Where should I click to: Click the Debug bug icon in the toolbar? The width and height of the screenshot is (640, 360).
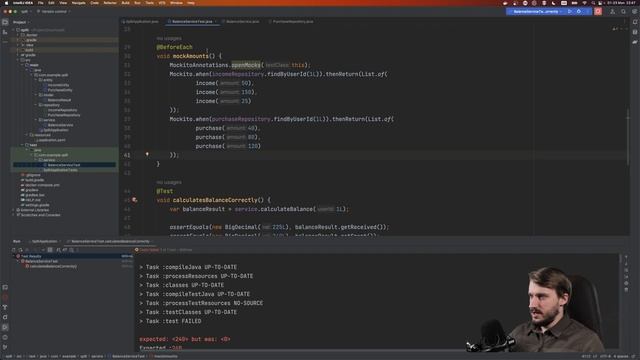[x=579, y=11]
